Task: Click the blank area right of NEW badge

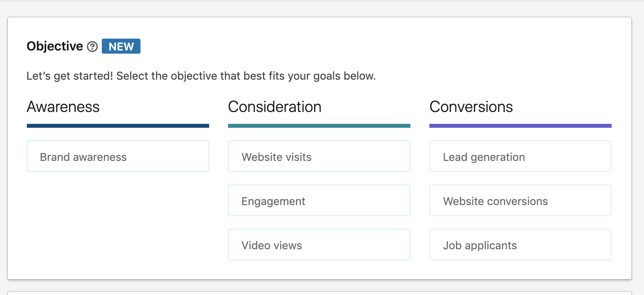Action: pyautogui.click(x=355, y=46)
